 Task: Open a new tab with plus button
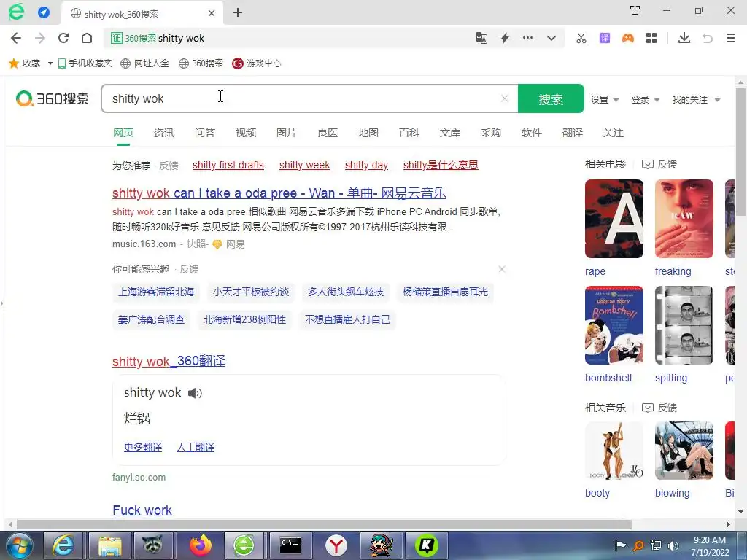coord(238,13)
